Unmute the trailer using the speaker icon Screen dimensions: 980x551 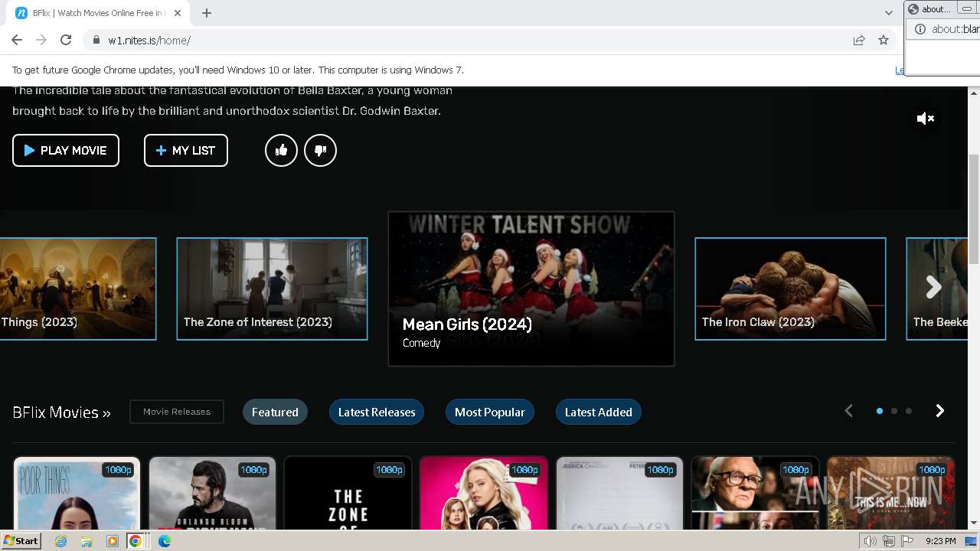point(926,119)
